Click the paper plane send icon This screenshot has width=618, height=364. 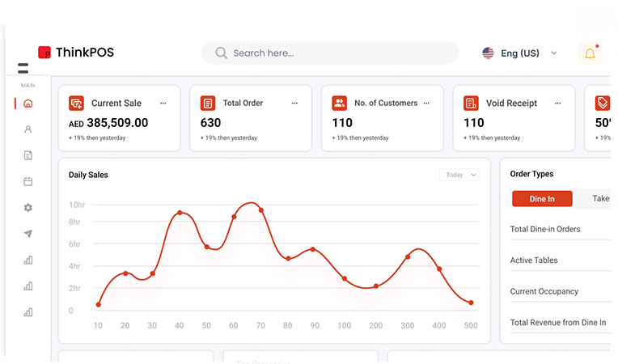[x=28, y=234]
